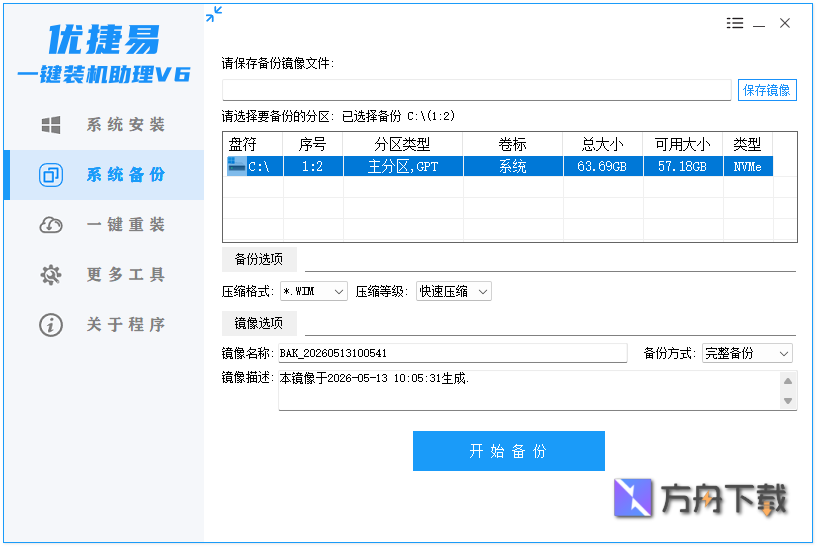Click the 保存镜像 button
817x547 pixels.
click(767, 90)
